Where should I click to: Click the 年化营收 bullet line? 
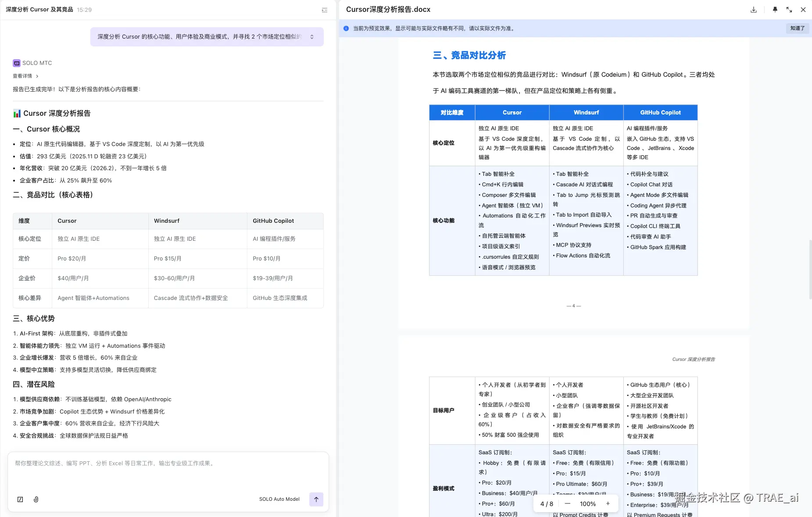[x=93, y=168]
